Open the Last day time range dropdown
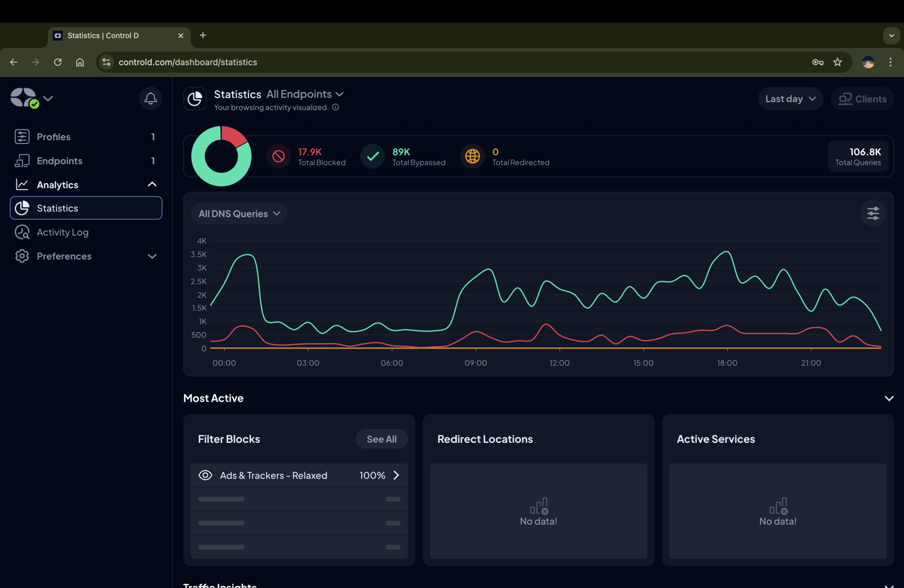Screen dimensions: 904x588 [790, 99]
